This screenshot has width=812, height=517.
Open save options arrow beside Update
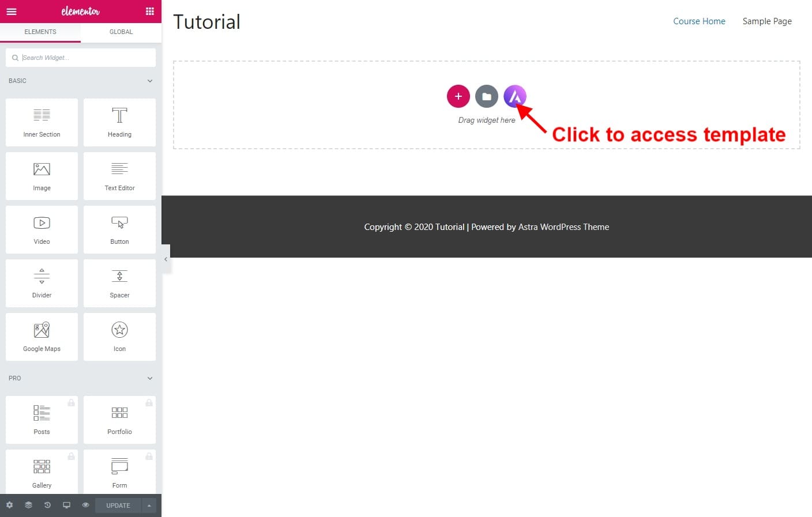click(149, 505)
